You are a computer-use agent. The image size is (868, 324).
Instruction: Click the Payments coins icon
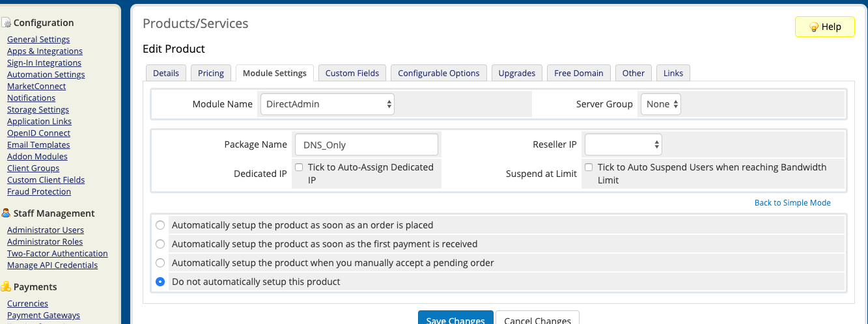coord(6,287)
